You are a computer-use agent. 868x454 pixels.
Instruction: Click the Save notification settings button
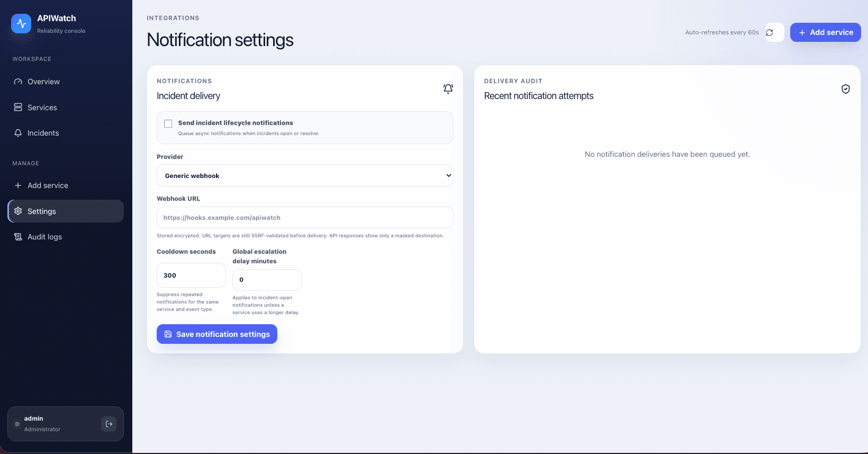coord(217,334)
